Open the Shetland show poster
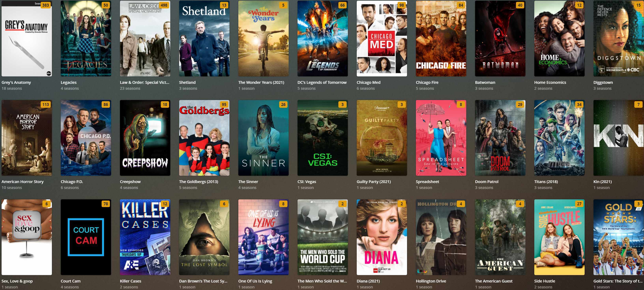 [x=204, y=38]
